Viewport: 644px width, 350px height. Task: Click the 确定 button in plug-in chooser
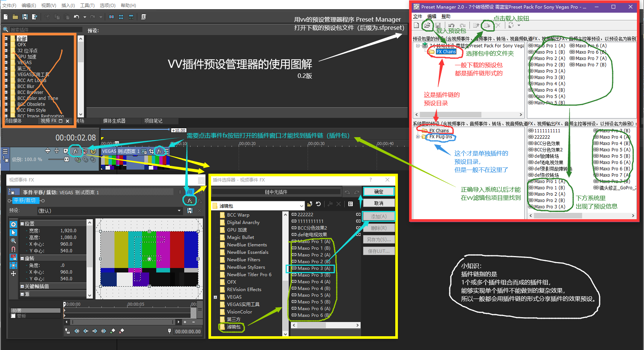coord(378,192)
